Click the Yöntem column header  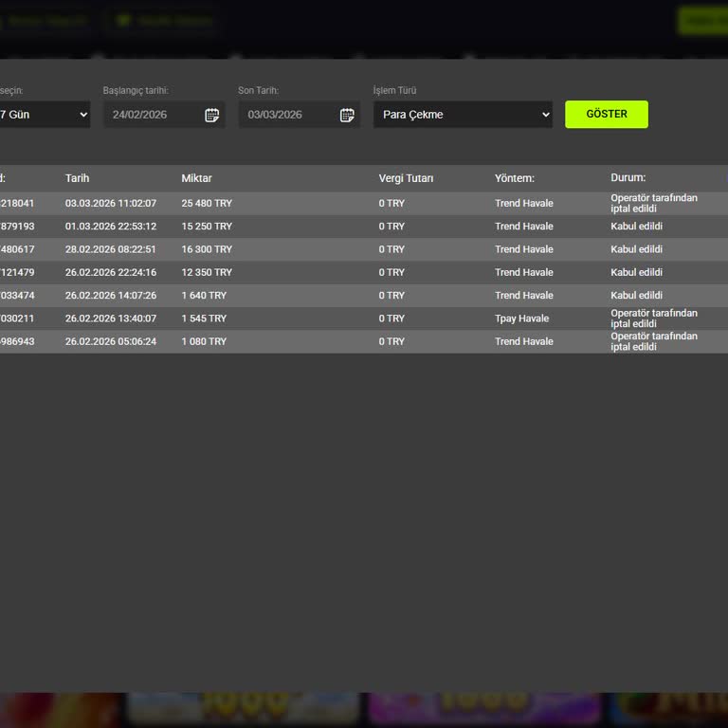pyautogui.click(x=514, y=178)
